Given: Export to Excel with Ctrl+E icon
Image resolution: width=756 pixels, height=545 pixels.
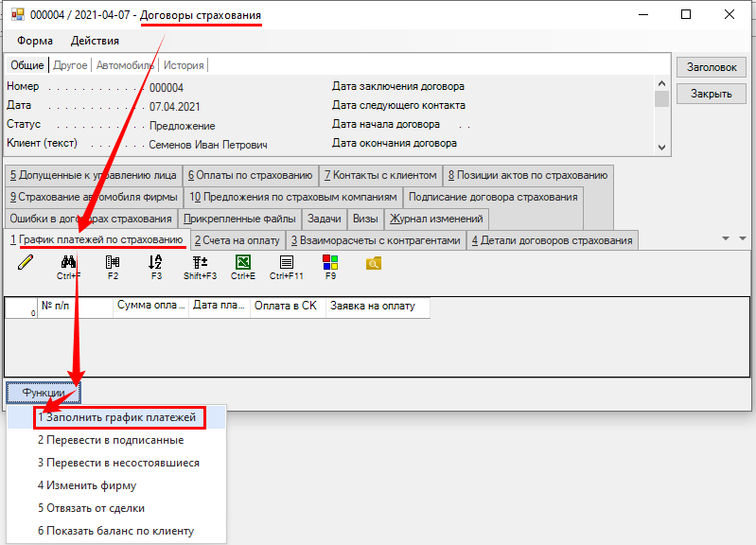Looking at the screenshot, I should click(243, 262).
